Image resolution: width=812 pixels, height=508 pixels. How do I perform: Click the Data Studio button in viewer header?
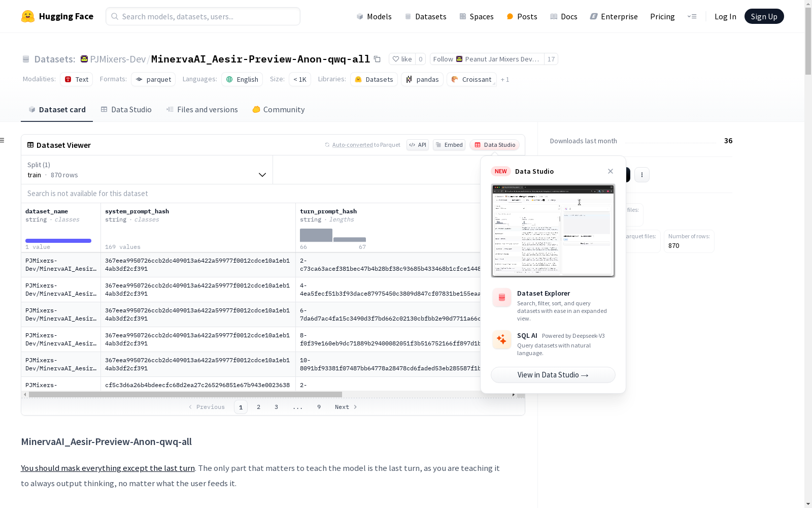pos(495,145)
